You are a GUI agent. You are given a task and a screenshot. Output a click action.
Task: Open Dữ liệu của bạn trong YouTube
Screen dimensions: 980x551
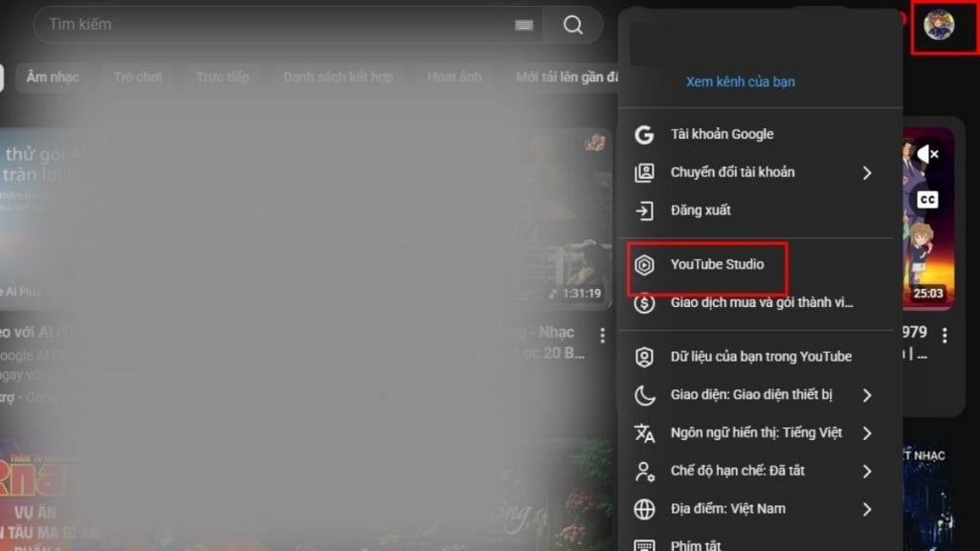pyautogui.click(x=759, y=356)
